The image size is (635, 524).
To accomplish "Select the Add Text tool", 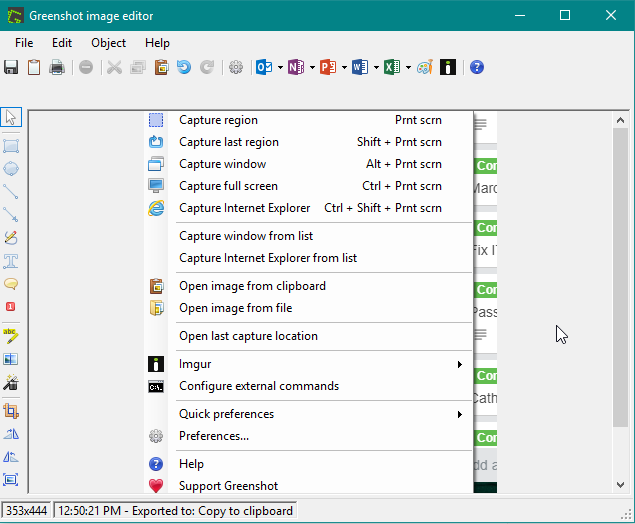I will 11,261.
